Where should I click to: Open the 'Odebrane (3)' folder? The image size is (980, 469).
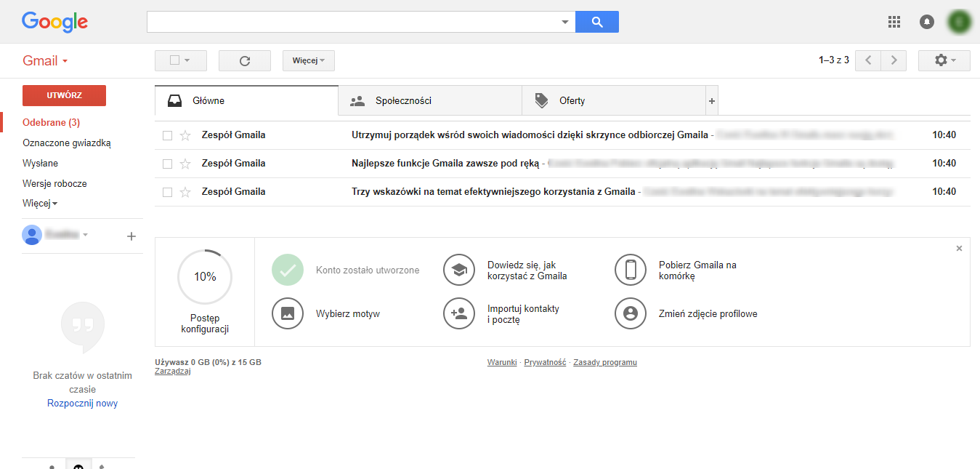pyautogui.click(x=52, y=123)
